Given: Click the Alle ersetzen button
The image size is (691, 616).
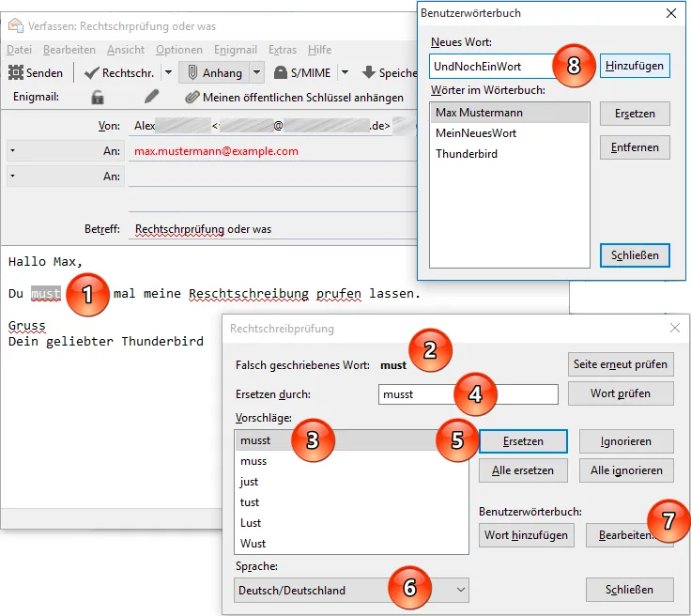Looking at the screenshot, I should tap(523, 470).
